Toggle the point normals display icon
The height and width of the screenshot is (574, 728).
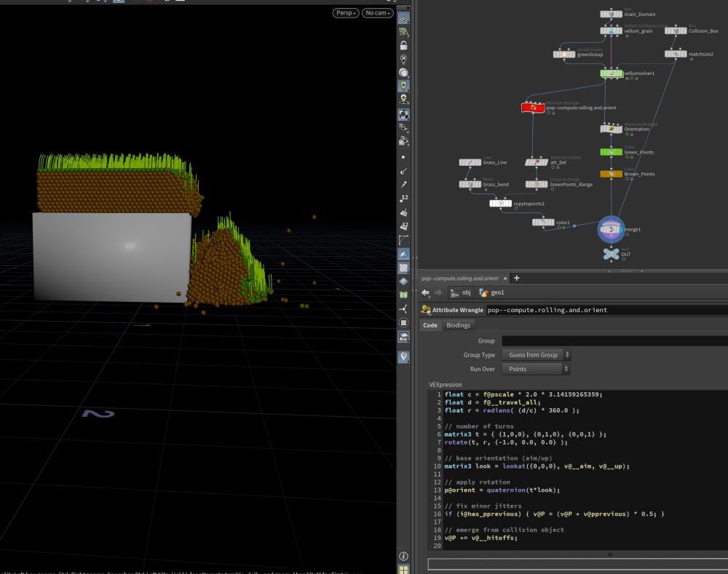click(403, 171)
